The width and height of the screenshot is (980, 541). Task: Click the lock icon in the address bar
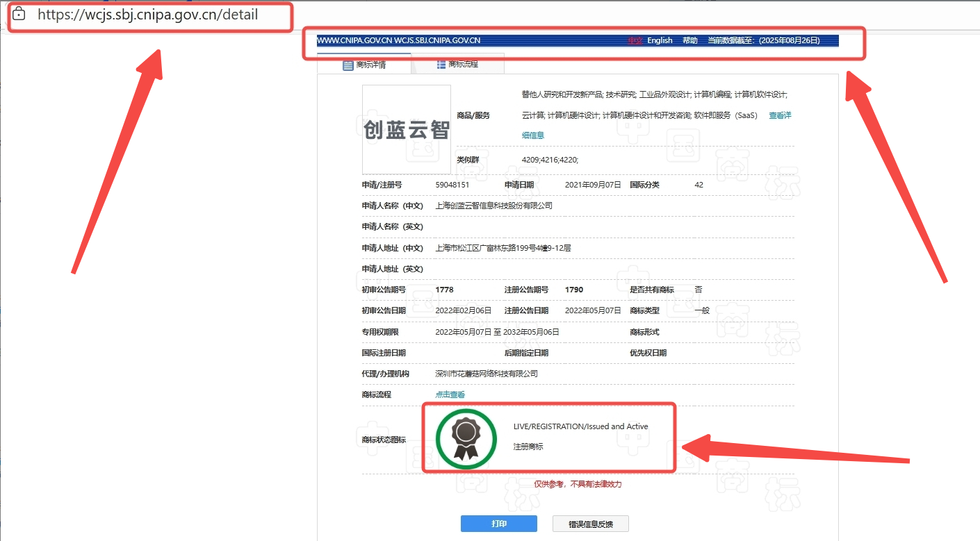click(19, 14)
